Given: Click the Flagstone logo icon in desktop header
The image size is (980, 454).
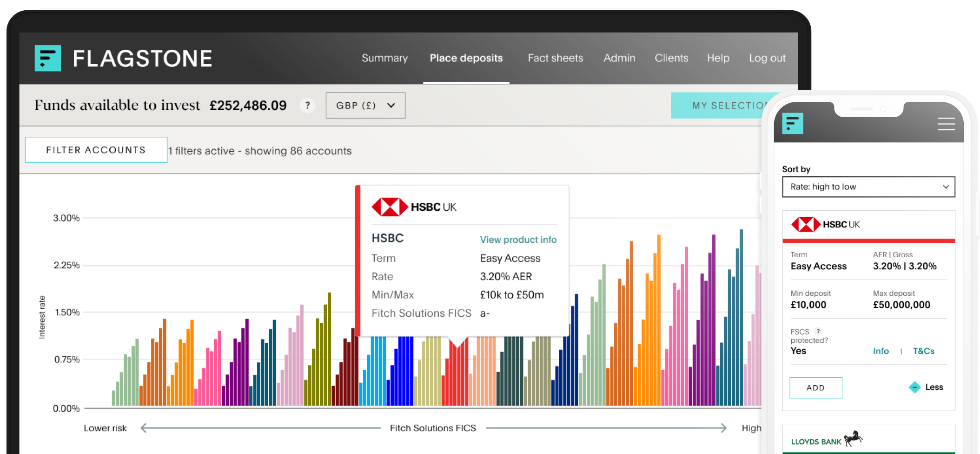Looking at the screenshot, I should 47,58.
